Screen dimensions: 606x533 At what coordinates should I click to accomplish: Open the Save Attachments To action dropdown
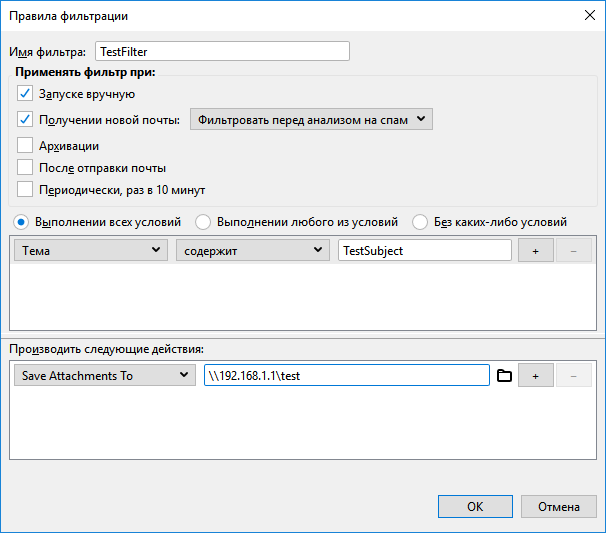(105, 375)
